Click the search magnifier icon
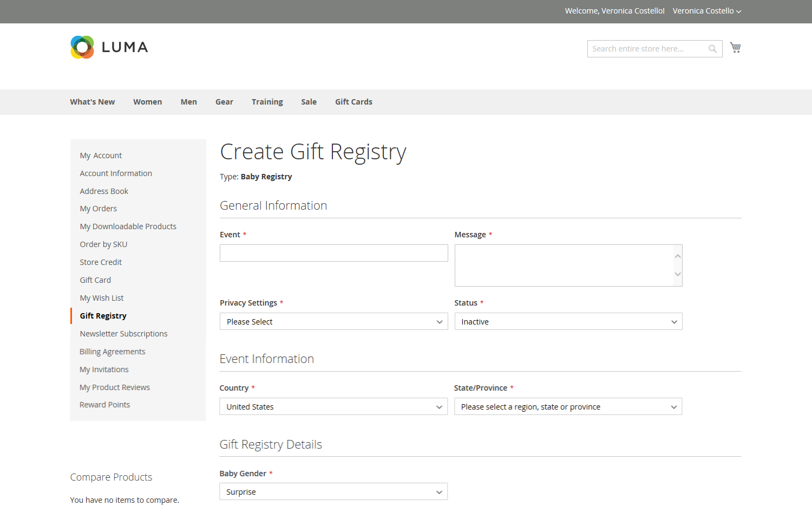 (712, 48)
